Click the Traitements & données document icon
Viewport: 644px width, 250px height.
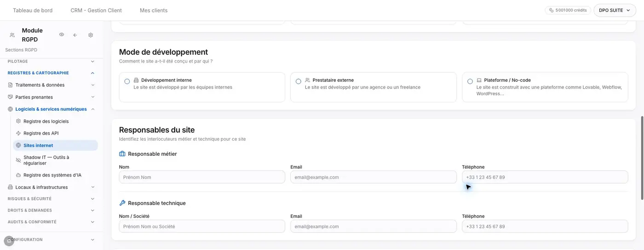11,85
